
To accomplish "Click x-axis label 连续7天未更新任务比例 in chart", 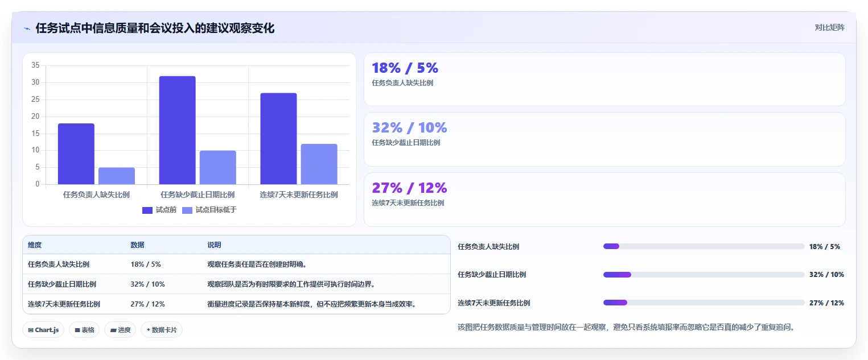I will (x=299, y=195).
